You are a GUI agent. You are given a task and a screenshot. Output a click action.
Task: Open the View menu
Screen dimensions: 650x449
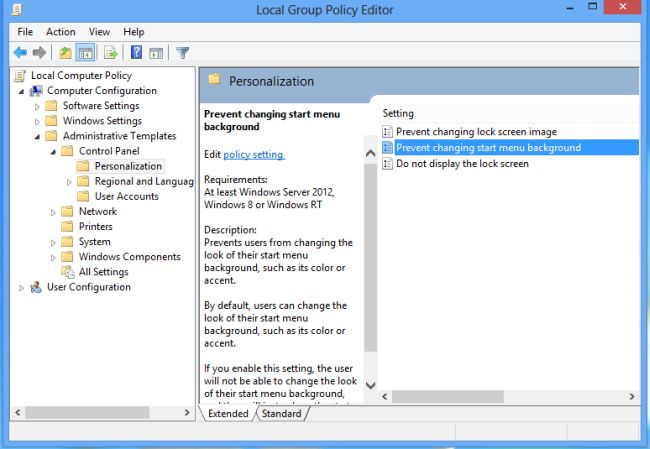(99, 32)
